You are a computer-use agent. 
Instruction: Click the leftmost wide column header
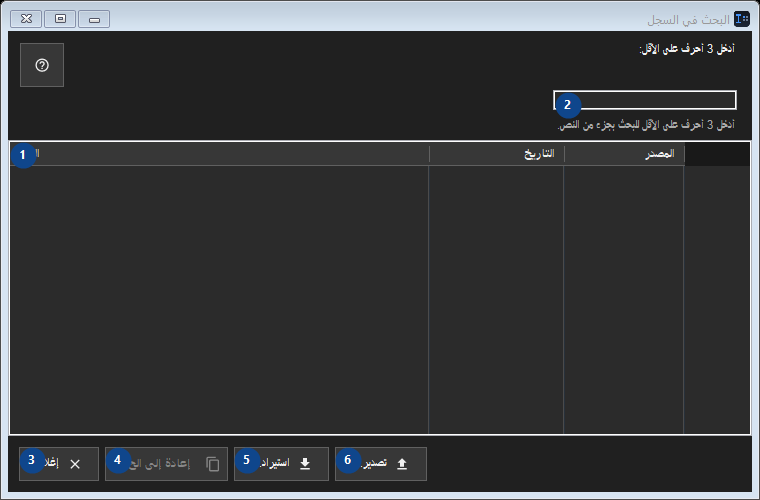(220, 154)
